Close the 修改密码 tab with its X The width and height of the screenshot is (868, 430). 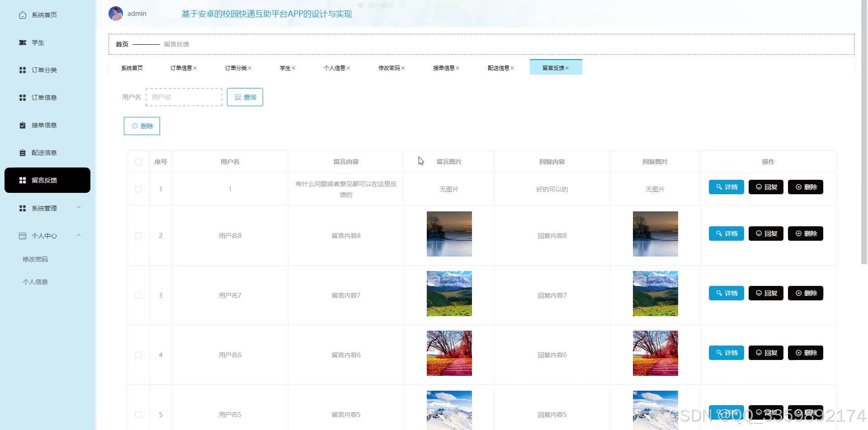403,68
